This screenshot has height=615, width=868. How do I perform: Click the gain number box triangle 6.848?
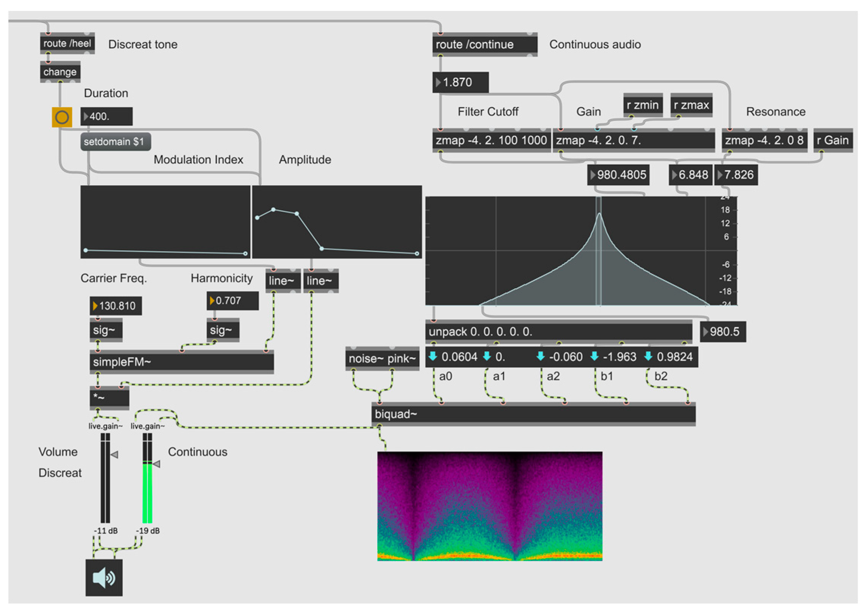click(674, 175)
